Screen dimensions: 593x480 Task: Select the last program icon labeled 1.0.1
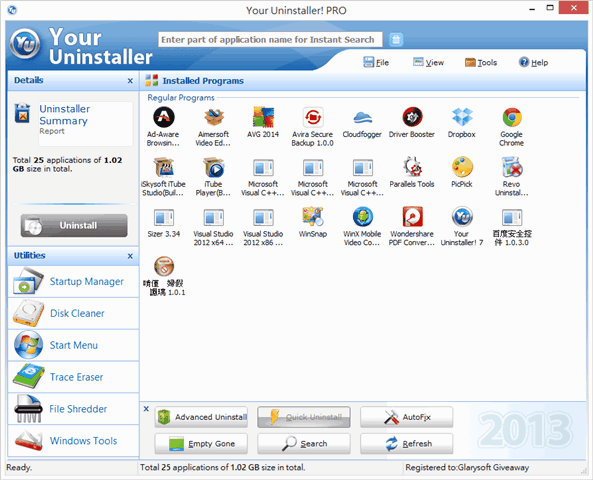pyautogui.click(x=164, y=266)
